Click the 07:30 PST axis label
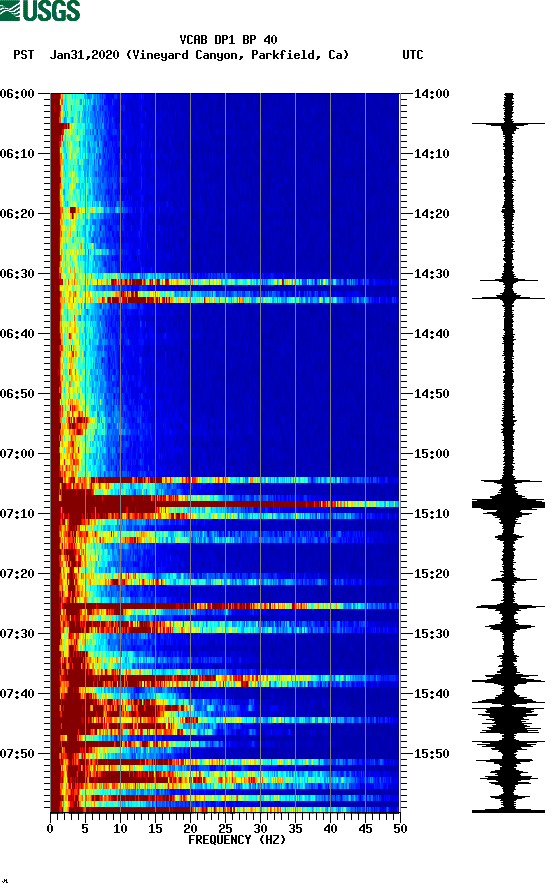552x892 pixels. (x=17, y=634)
